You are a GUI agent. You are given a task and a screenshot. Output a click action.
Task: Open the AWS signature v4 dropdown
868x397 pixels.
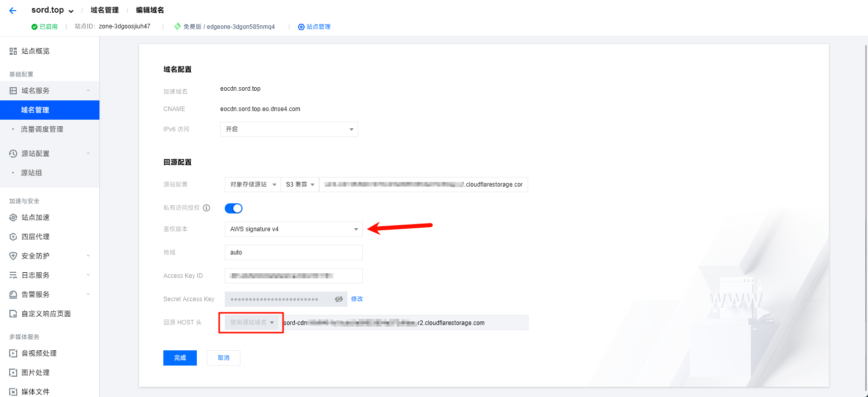click(x=293, y=229)
